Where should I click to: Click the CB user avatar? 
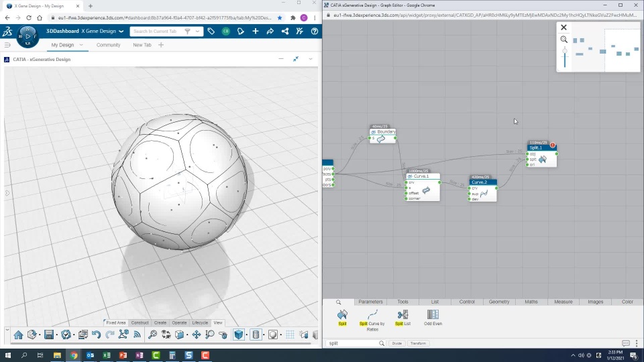(226, 32)
